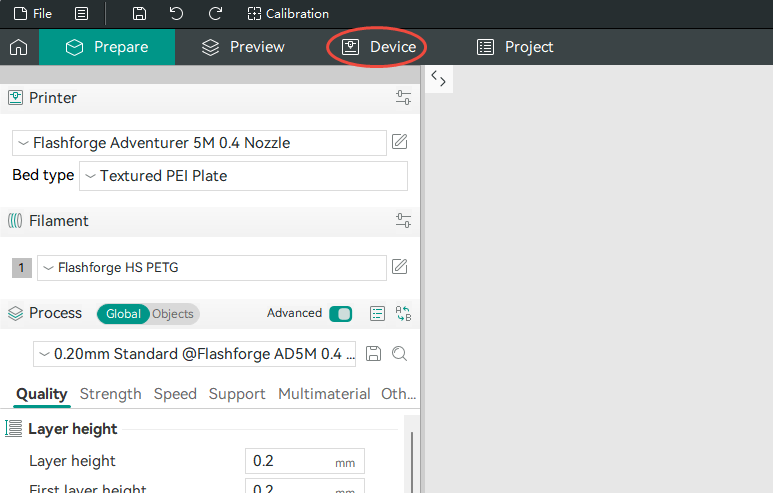Click the First layer height input field
Image resolution: width=773 pixels, height=493 pixels.
(305, 486)
